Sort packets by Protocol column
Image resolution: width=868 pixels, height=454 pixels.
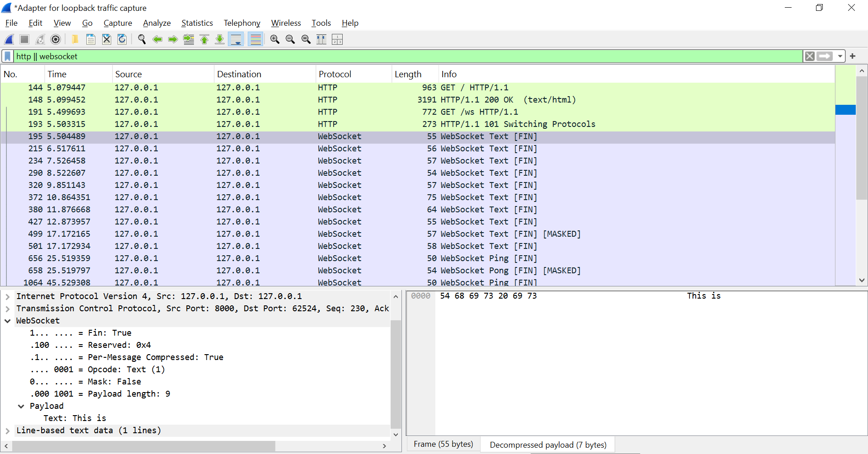354,74
